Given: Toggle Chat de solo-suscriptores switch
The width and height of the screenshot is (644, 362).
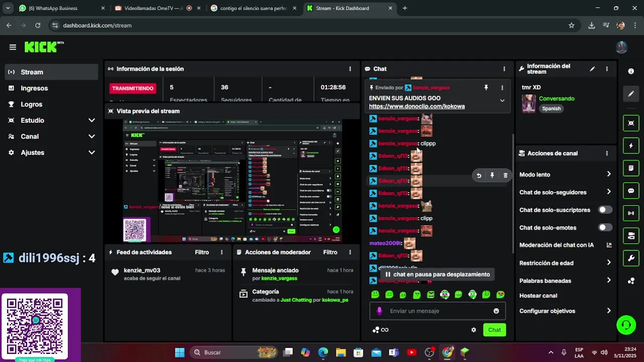Looking at the screenshot, I should click(x=605, y=210).
